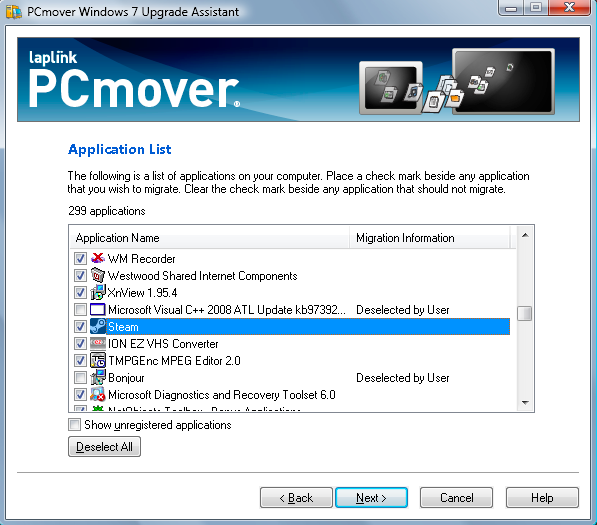The height and width of the screenshot is (525, 597).
Task: Click the Microsoft Diagnostics and Recovery Toolset icon
Action: pos(97,394)
